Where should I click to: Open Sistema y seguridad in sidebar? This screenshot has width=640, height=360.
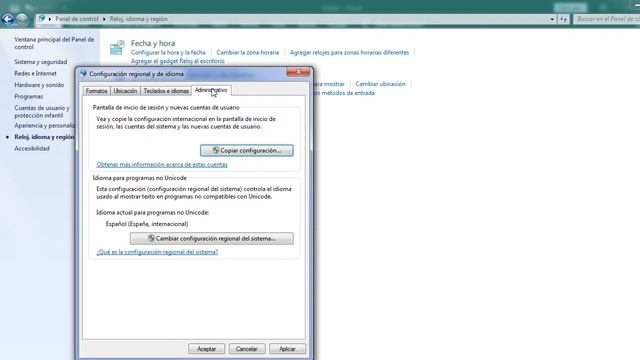(x=41, y=62)
